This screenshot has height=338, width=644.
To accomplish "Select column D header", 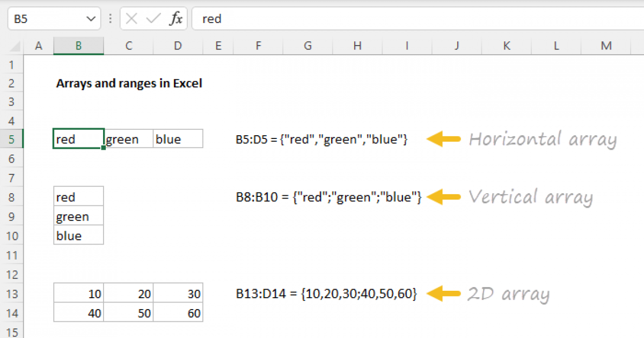I will coord(178,46).
